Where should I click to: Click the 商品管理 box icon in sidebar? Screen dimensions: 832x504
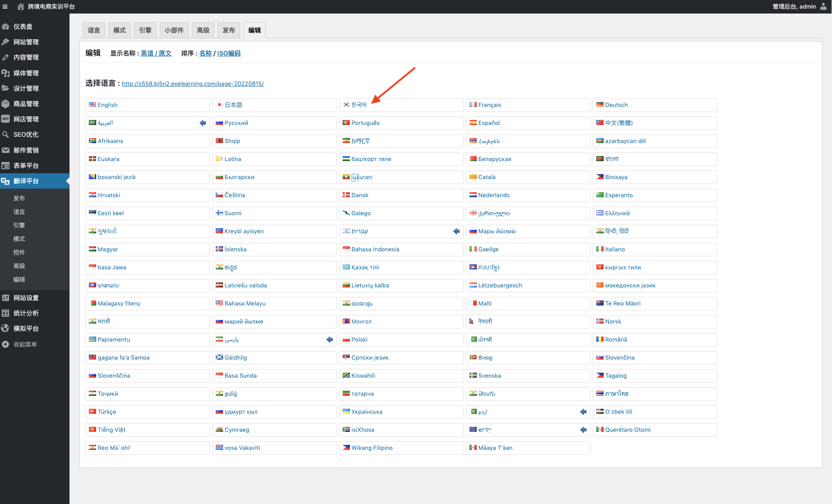click(5, 104)
